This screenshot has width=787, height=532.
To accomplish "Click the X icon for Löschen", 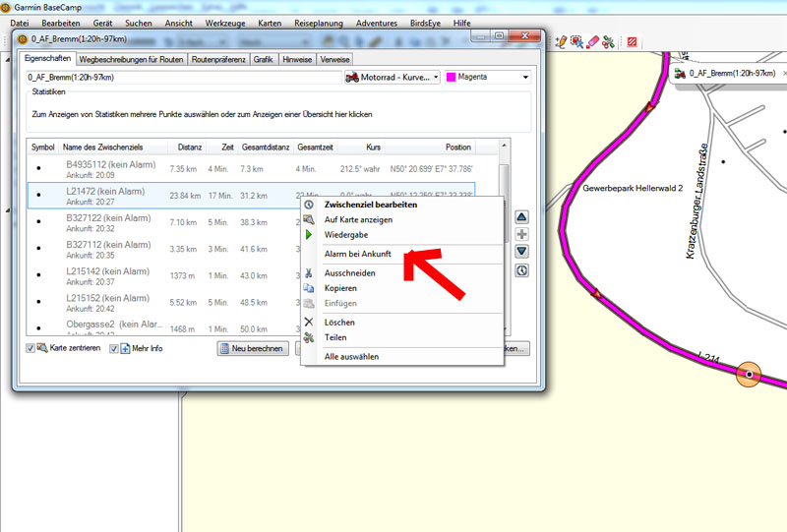I will click(309, 323).
